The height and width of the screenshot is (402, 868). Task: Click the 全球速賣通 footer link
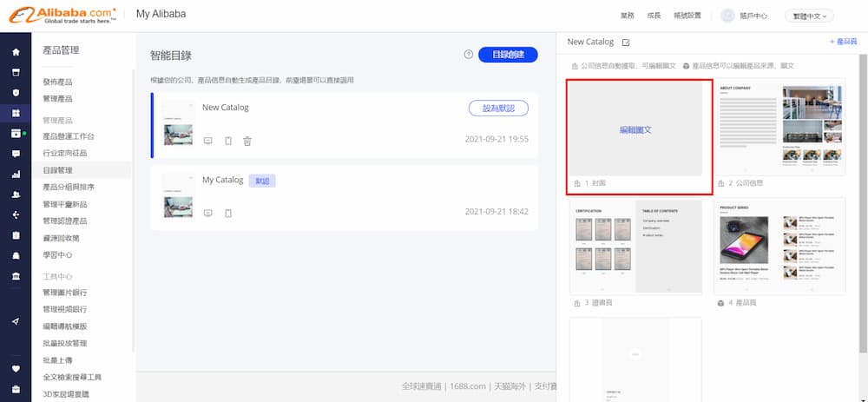[x=421, y=386]
